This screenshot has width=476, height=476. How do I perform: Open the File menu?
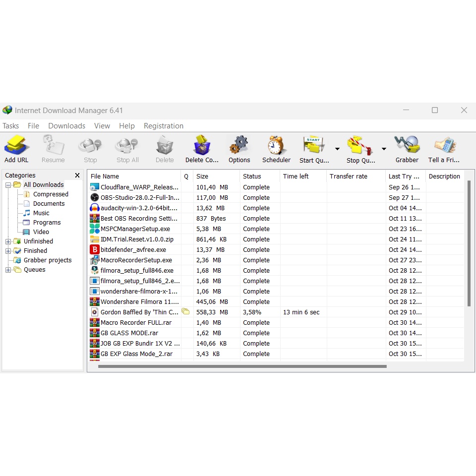(x=33, y=125)
